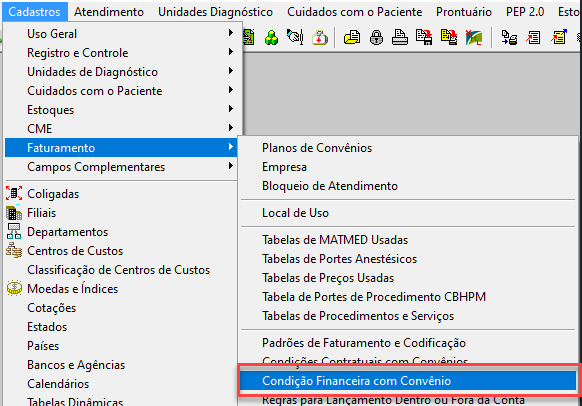Expand the Campos Complementares submenu arrow

pos(231,166)
